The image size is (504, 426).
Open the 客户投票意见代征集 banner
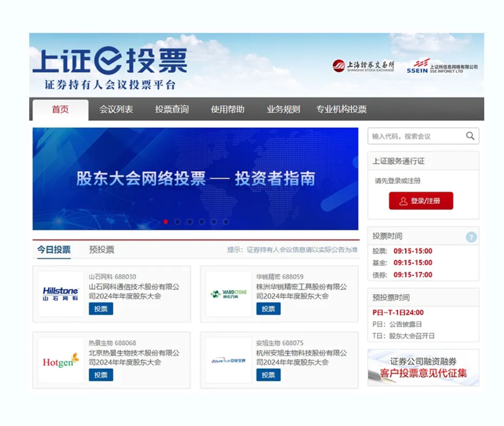pos(423,368)
